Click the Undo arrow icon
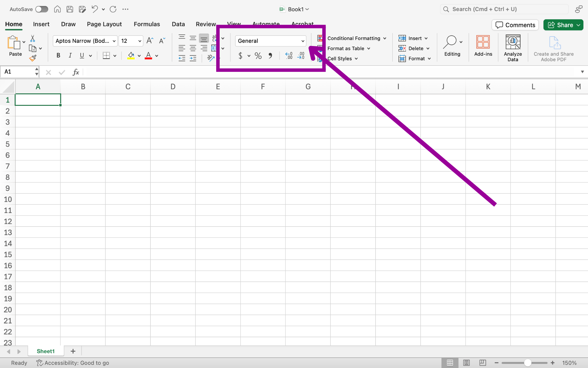Viewport: 588px width, 368px height. click(94, 9)
